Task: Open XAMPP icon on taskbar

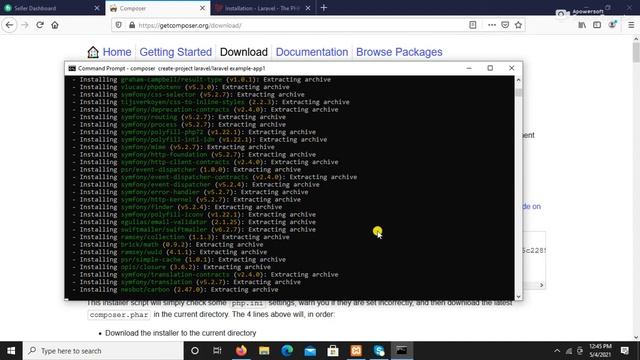Action: (356, 351)
